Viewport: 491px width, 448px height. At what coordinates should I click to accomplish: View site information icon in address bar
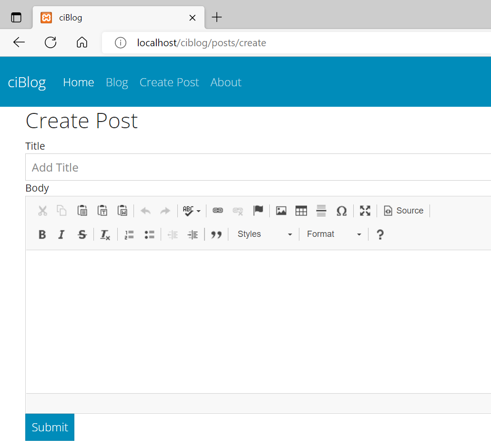(x=121, y=42)
